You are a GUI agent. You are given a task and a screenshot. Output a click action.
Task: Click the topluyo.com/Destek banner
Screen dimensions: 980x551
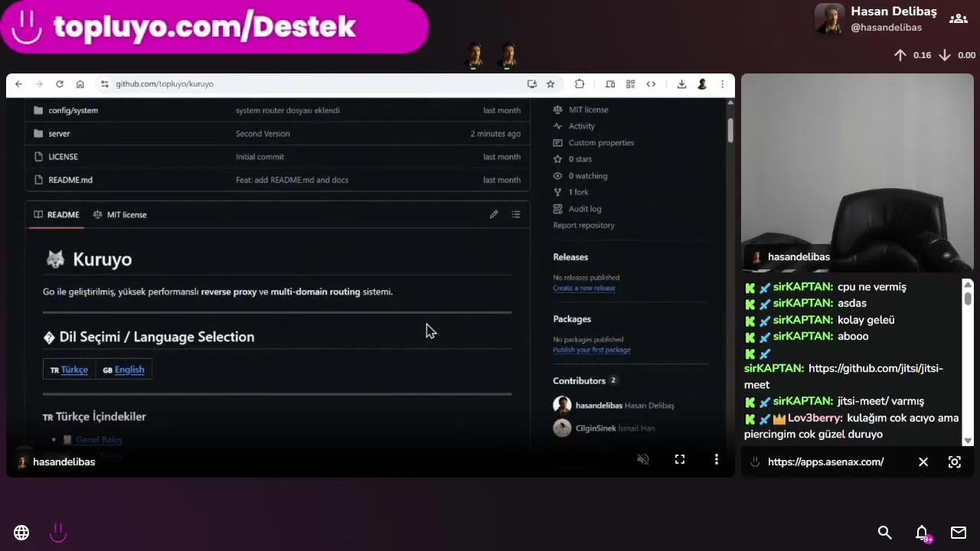[214, 27]
